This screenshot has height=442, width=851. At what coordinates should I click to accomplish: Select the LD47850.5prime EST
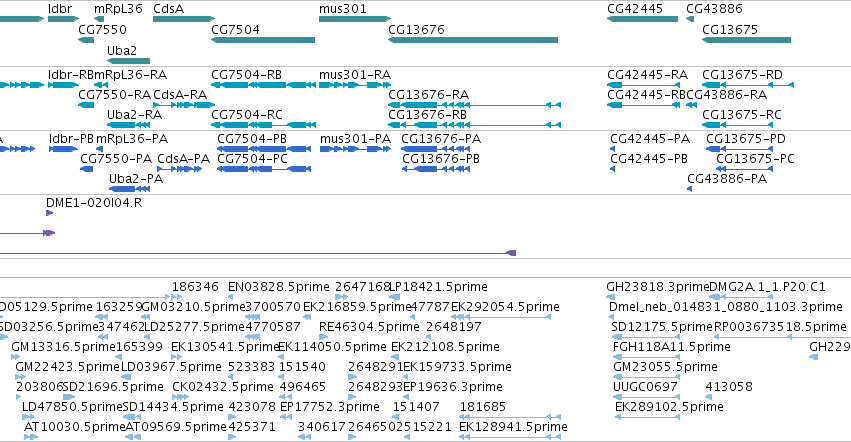[28, 417]
